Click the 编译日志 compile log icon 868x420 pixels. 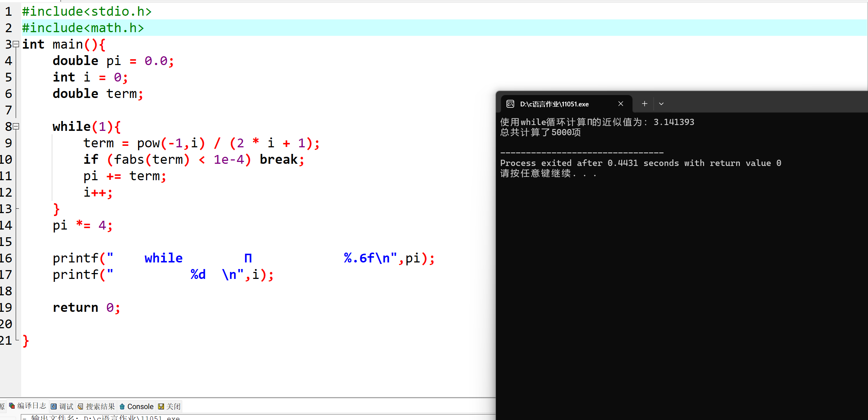[x=12, y=406]
